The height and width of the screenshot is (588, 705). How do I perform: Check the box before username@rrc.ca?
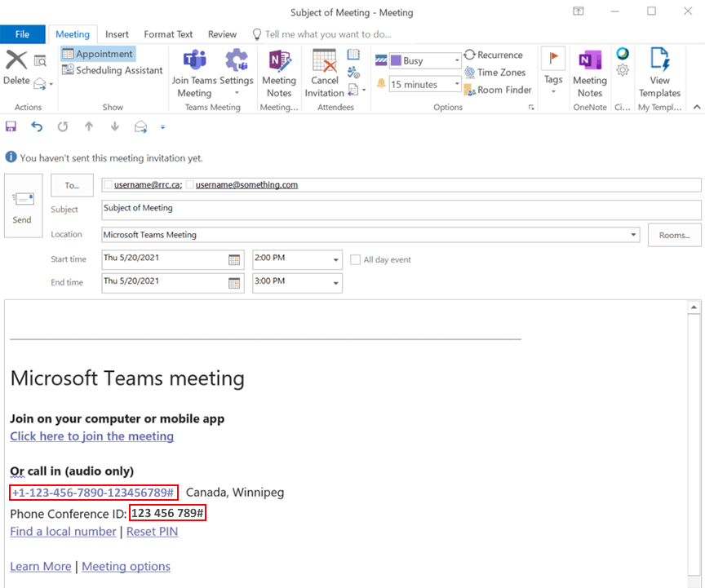pos(108,184)
